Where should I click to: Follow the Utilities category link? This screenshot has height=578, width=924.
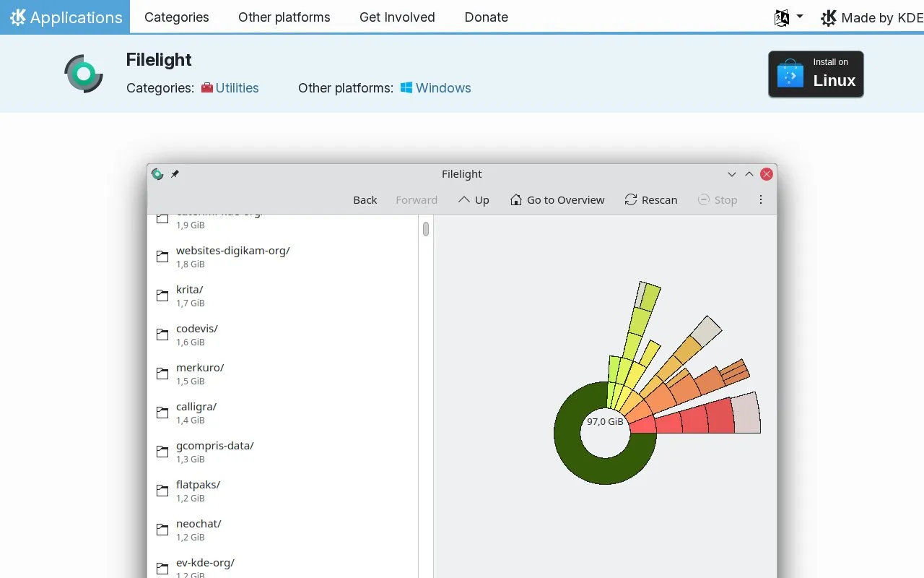[x=237, y=88]
